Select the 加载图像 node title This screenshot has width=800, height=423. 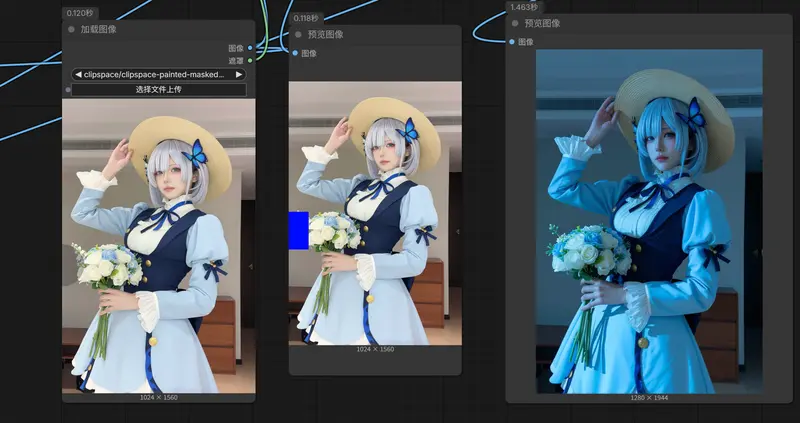[x=98, y=29]
